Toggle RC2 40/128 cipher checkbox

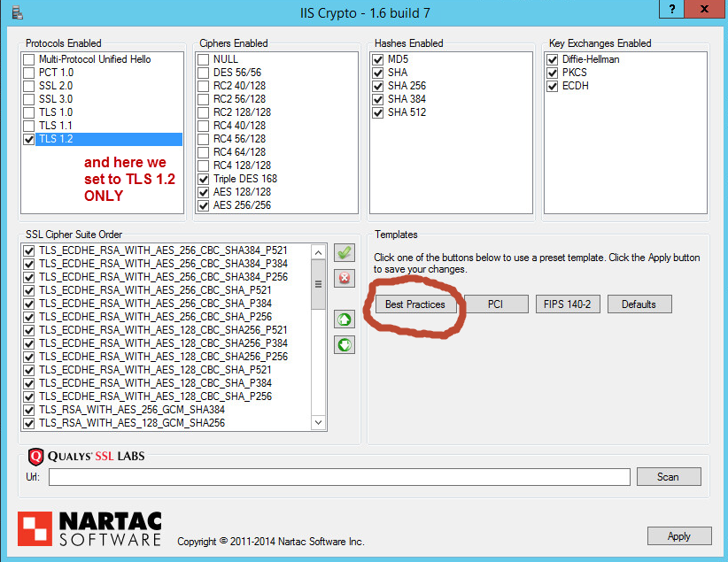pyautogui.click(x=203, y=86)
